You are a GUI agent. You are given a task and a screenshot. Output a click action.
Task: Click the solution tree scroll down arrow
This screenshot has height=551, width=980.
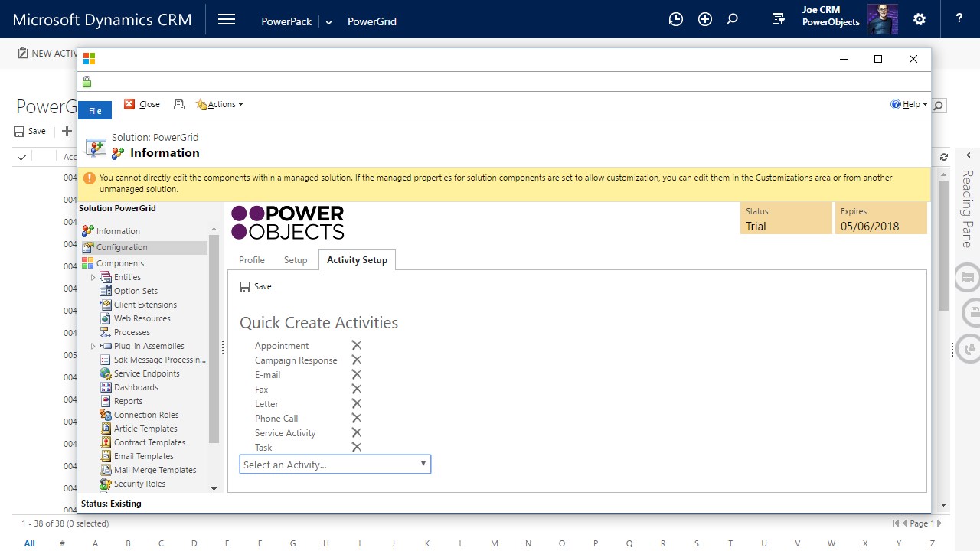click(214, 488)
